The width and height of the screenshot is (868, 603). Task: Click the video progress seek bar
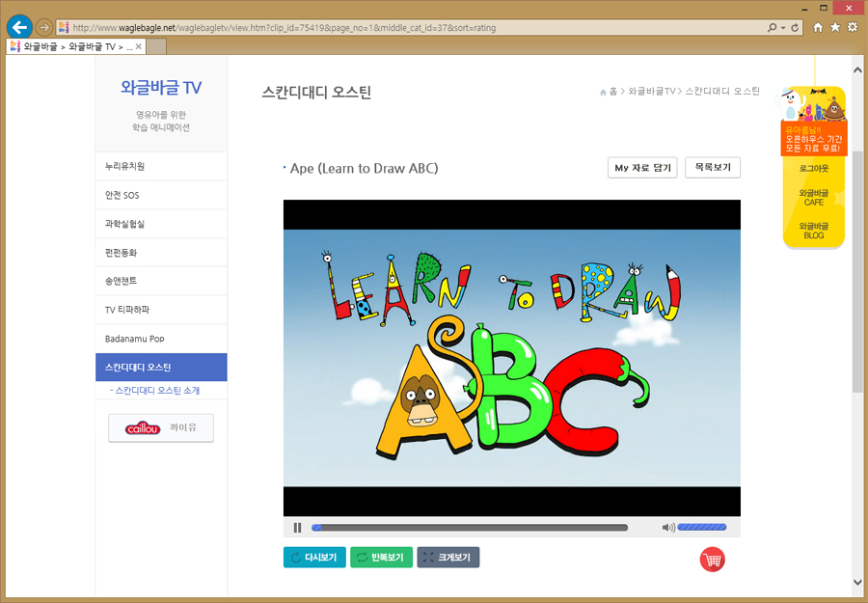pos(470,528)
